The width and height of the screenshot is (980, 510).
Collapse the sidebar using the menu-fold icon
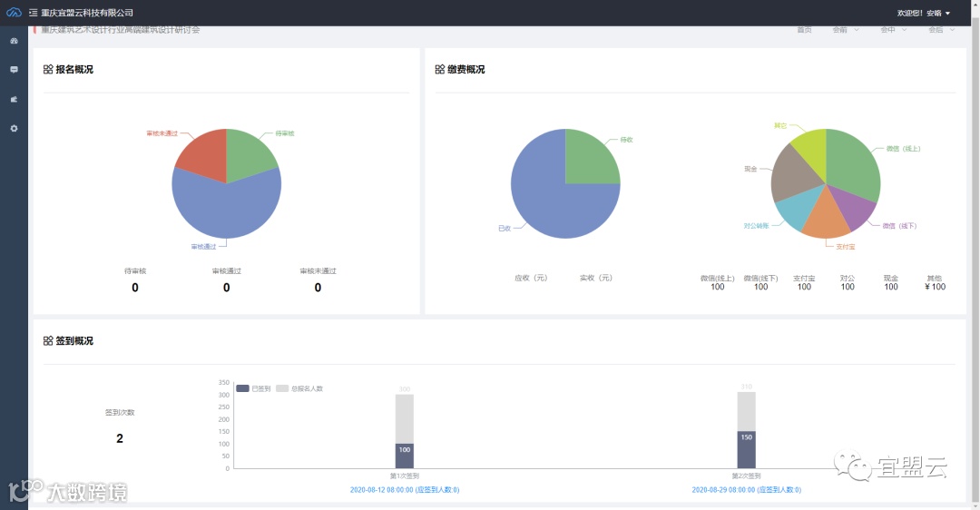point(34,13)
